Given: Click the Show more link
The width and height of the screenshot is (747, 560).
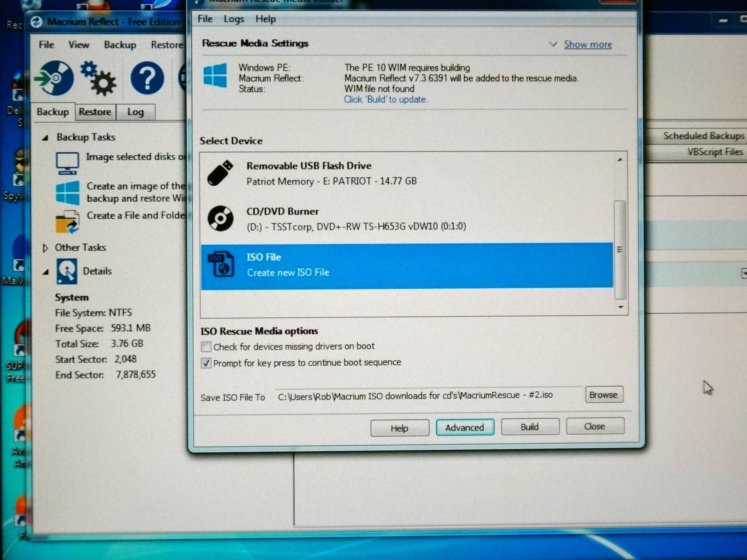Looking at the screenshot, I should [588, 45].
